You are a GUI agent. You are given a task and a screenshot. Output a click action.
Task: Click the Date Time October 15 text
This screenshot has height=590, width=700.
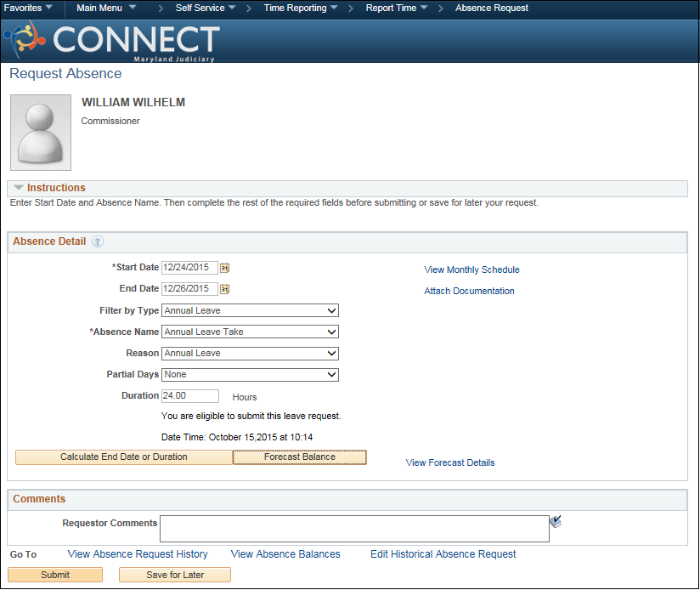[237, 437]
